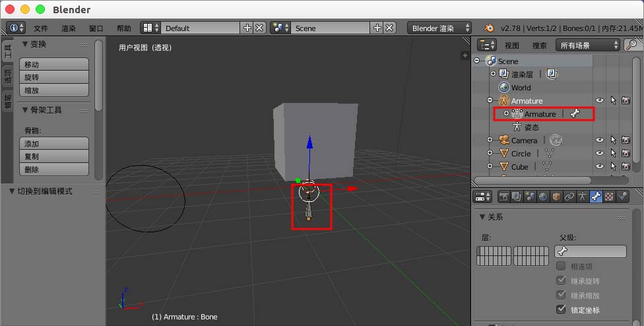Image resolution: width=644 pixels, height=326 pixels.
Task: Click the 移动 button
Action: 54,64
